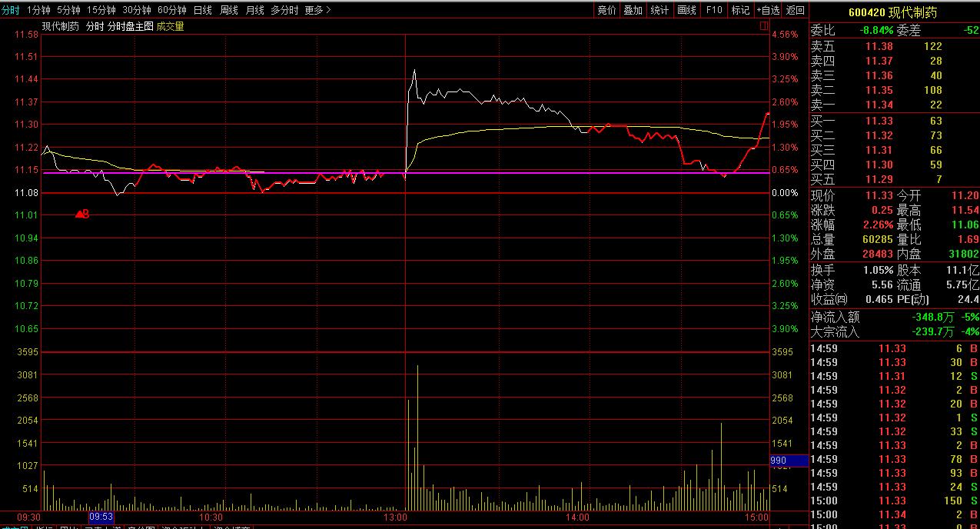Click the small red square chart icon
Image resolution: width=980 pixels, height=529 pixels.
tap(764, 25)
